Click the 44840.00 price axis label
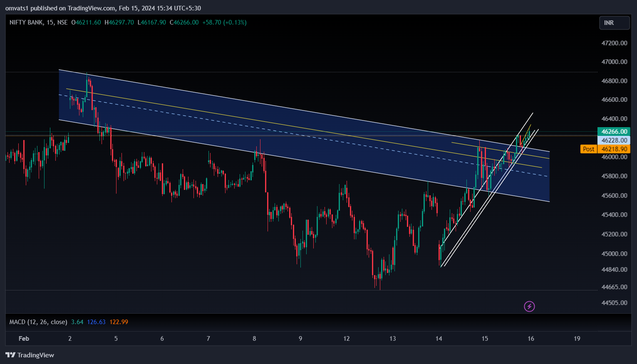 point(615,270)
